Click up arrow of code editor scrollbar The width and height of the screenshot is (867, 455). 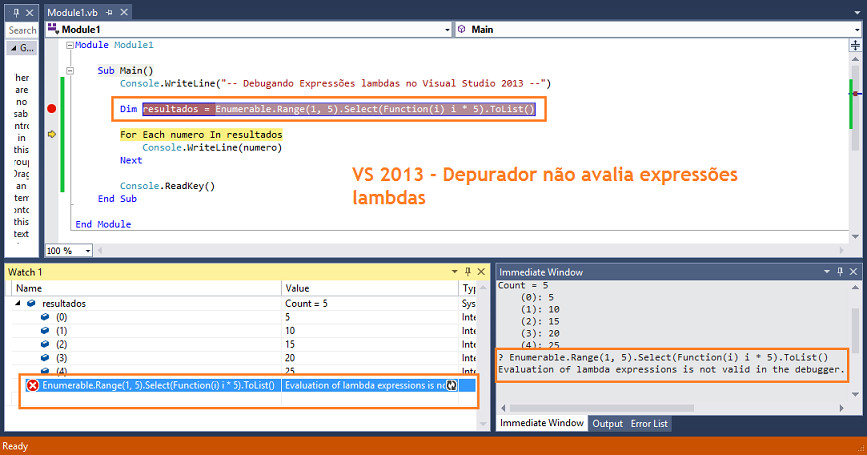tap(855, 59)
